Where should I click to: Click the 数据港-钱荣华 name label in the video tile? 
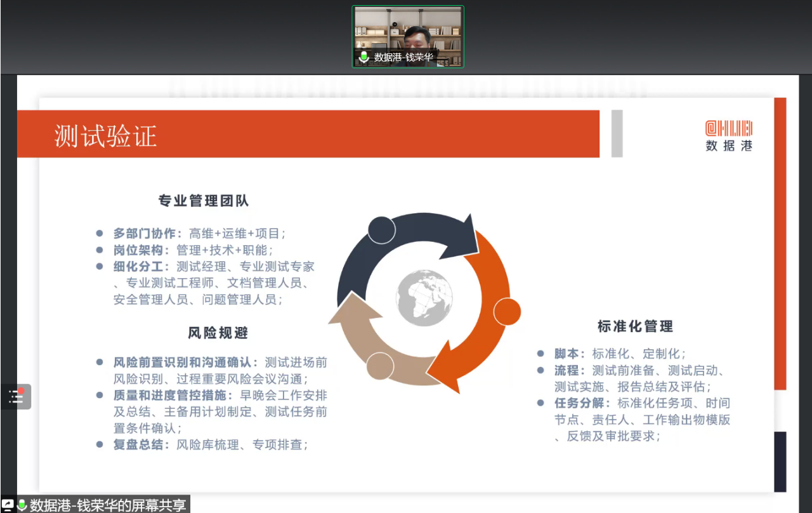click(403, 57)
